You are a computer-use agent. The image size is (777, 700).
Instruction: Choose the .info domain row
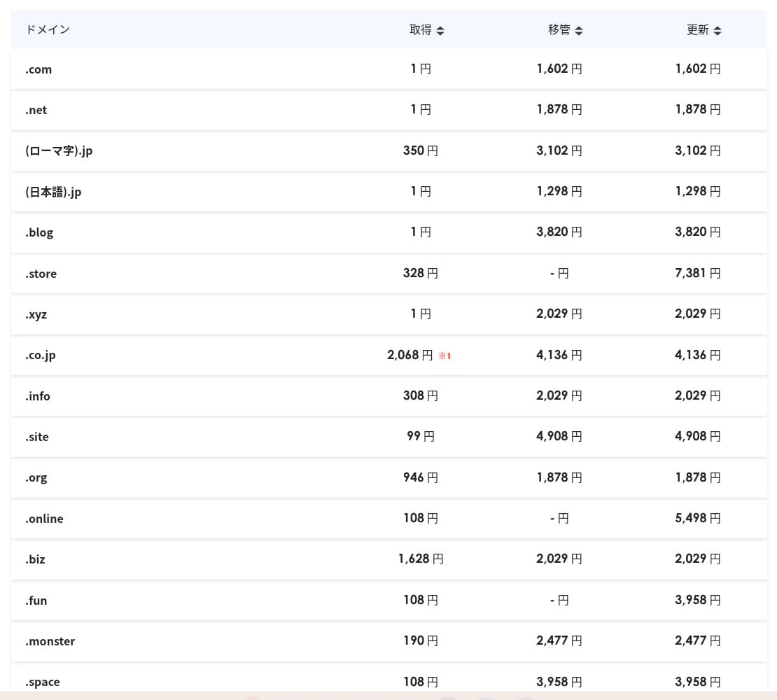pyautogui.click(x=38, y=396)
